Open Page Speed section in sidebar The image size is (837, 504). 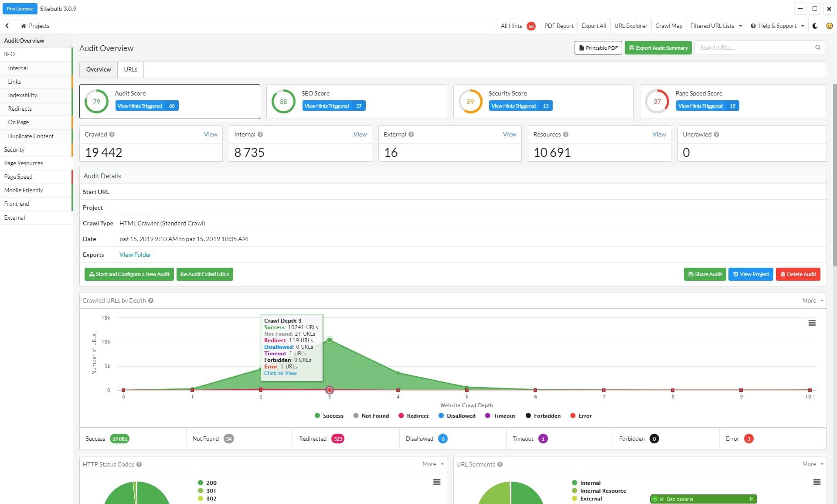tap(36, 177)
